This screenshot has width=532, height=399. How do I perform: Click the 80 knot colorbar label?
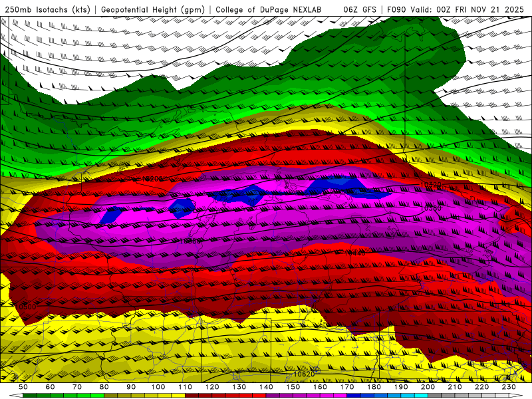pyautogui.click(x=104, y=387)
